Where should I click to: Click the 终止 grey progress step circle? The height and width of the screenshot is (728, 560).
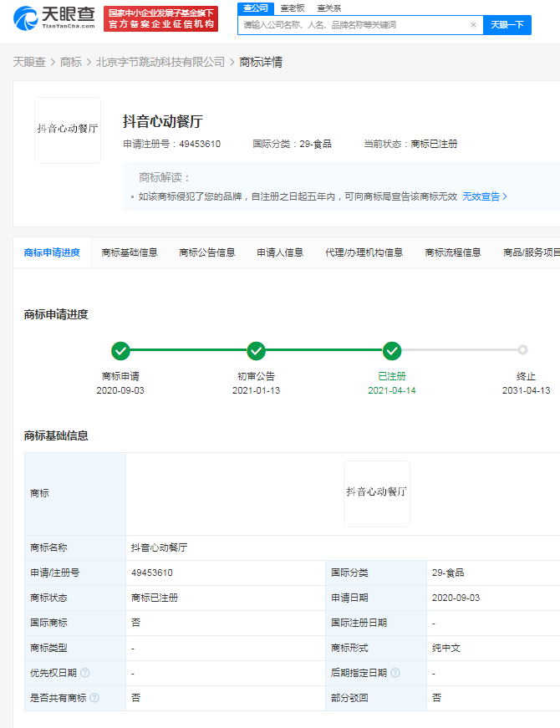click(x=522, y=349)
